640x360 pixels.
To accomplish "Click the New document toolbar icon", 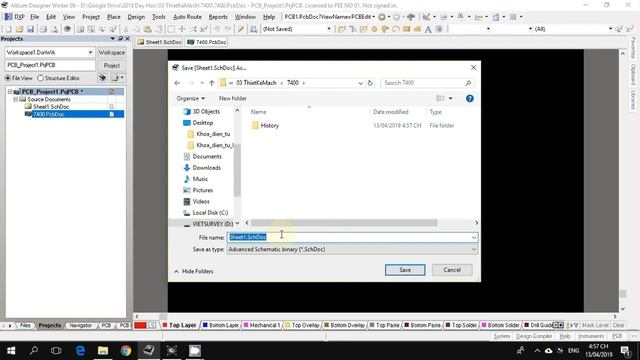I will (9, 29).
